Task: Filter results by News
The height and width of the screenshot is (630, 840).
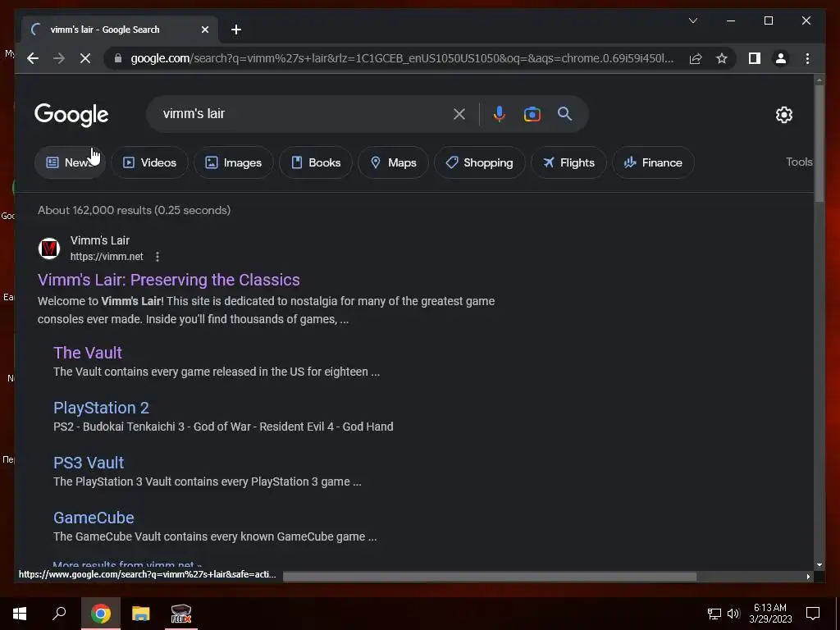Action: (71, 162)
